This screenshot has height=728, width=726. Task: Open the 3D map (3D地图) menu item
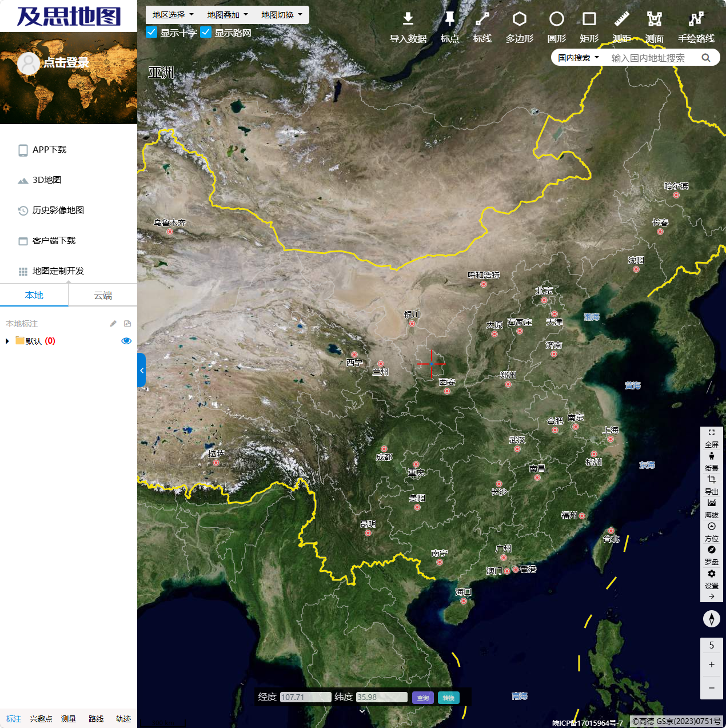point(47,180)
